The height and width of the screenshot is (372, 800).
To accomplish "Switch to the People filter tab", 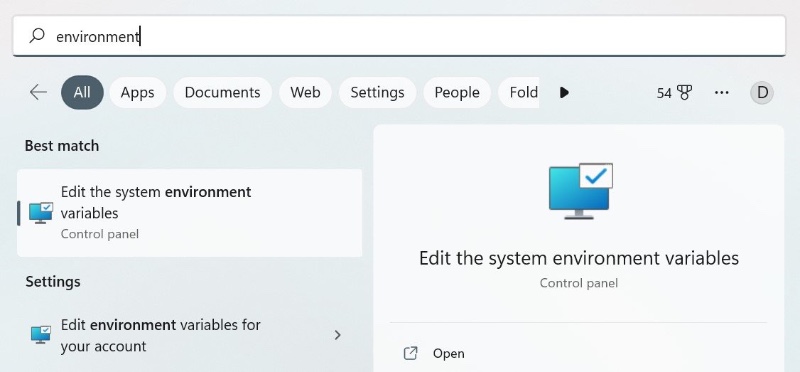I will coord(457,92).
